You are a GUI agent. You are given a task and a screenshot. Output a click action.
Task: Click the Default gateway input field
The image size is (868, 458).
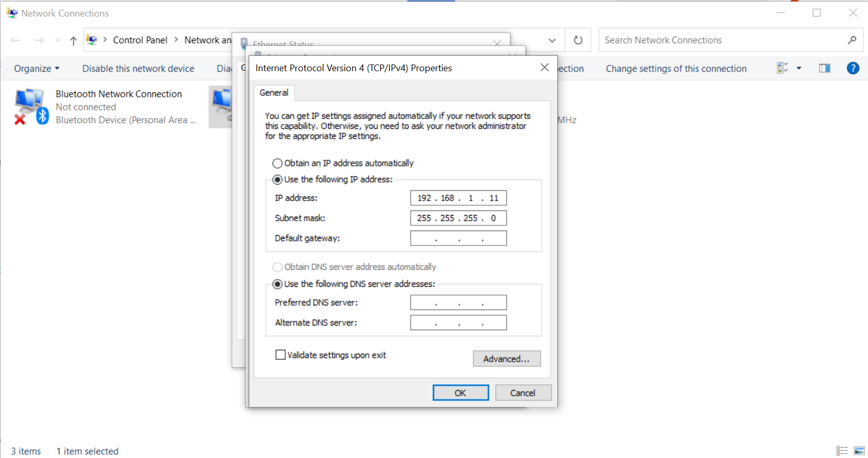[x=458, y=238]
